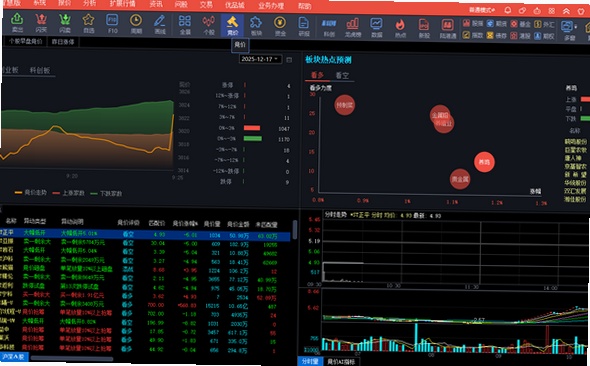
Task: Click the notification bell in title bar
Action: point(508,11)
